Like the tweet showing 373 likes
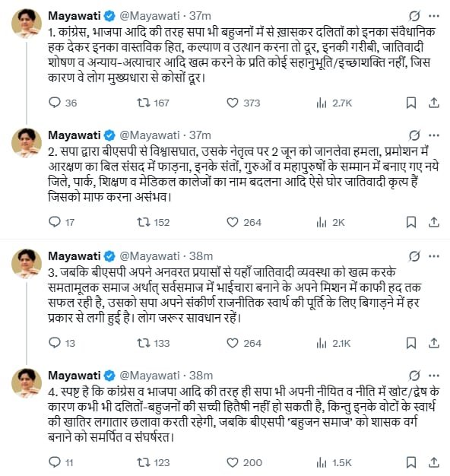The image size is (450, 476). 233,103
